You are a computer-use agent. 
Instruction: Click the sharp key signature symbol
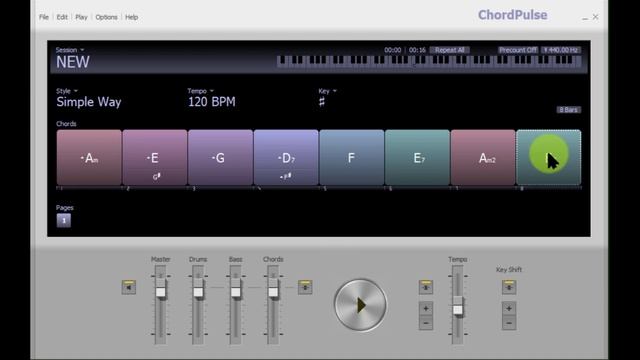coord(322,102)
